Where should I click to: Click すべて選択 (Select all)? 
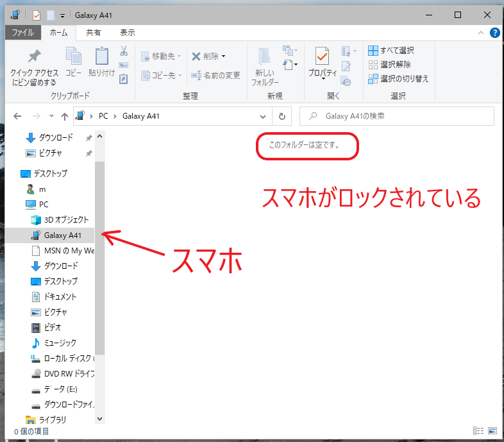391,51
